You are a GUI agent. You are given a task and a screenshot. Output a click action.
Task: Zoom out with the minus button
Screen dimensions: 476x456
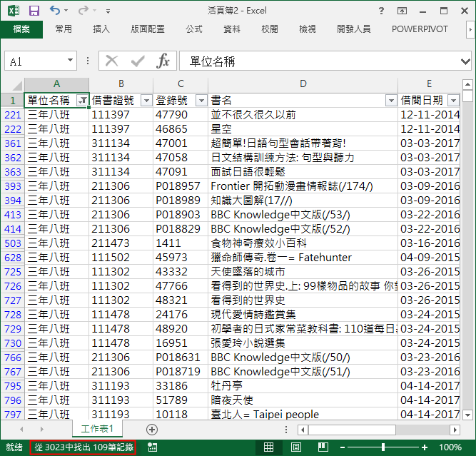(343, 447)
